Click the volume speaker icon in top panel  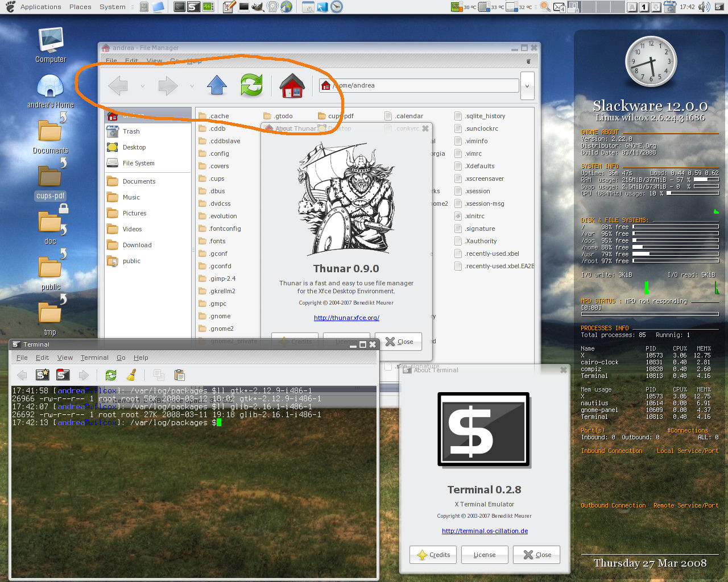pos(704,7)
